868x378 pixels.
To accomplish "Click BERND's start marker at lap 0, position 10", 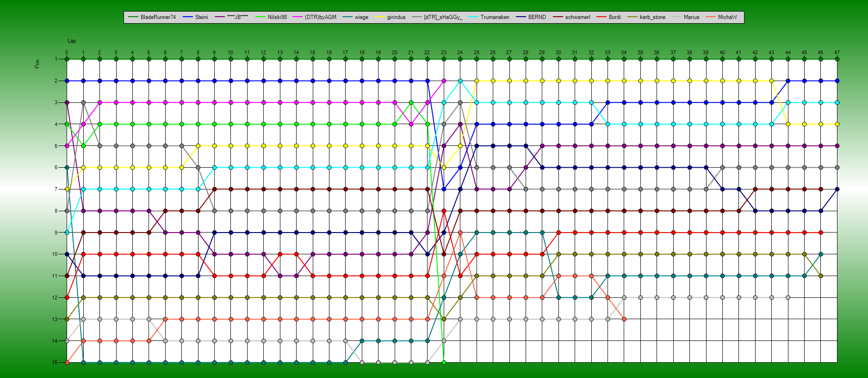I will pyautogui.click(x=67, y=254).
